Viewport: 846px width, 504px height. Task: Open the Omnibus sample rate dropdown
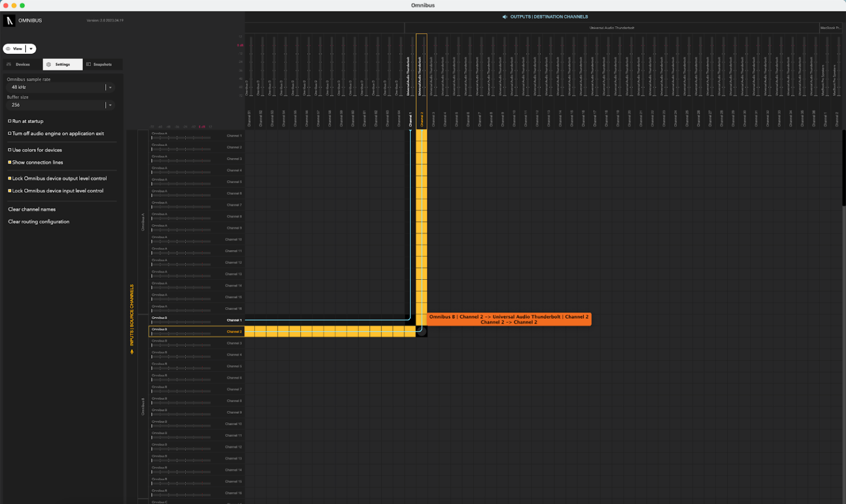(x=110, y=87)
